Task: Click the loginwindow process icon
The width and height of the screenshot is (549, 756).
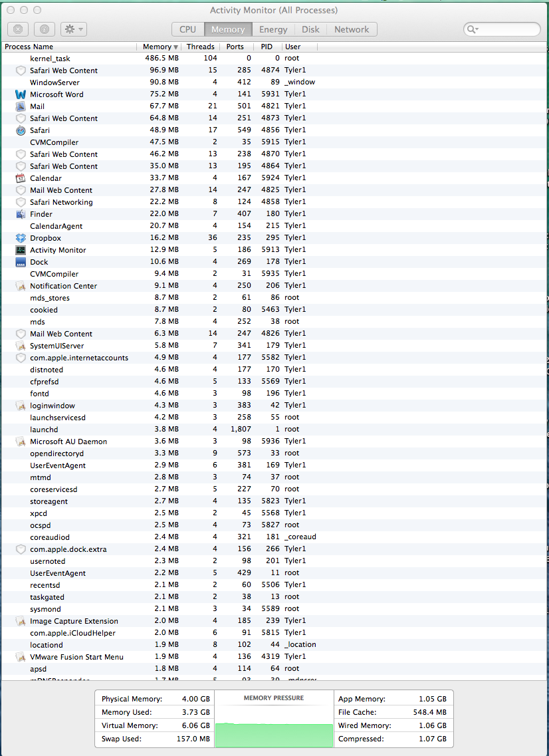Action: click(20, 406)
